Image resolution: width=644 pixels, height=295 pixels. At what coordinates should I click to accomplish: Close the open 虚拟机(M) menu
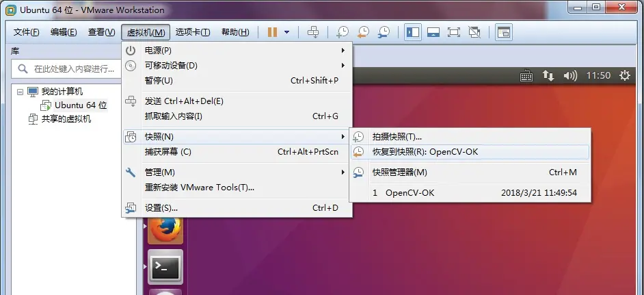pos(146,32)
